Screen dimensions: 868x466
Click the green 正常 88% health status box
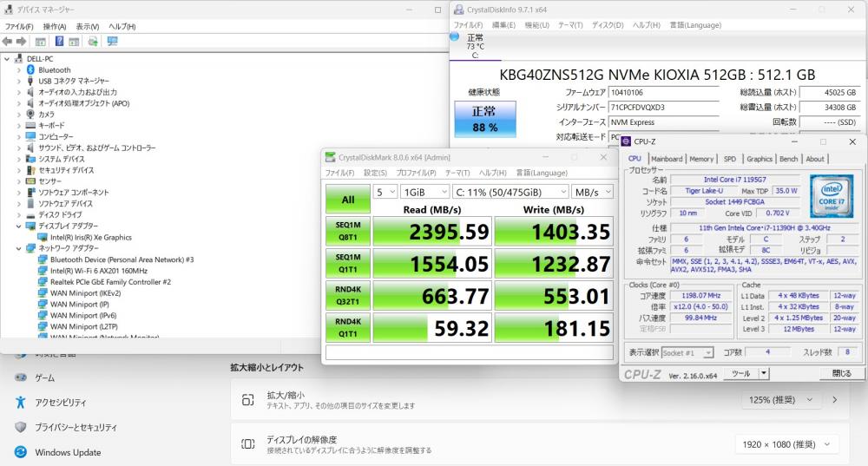484,120
